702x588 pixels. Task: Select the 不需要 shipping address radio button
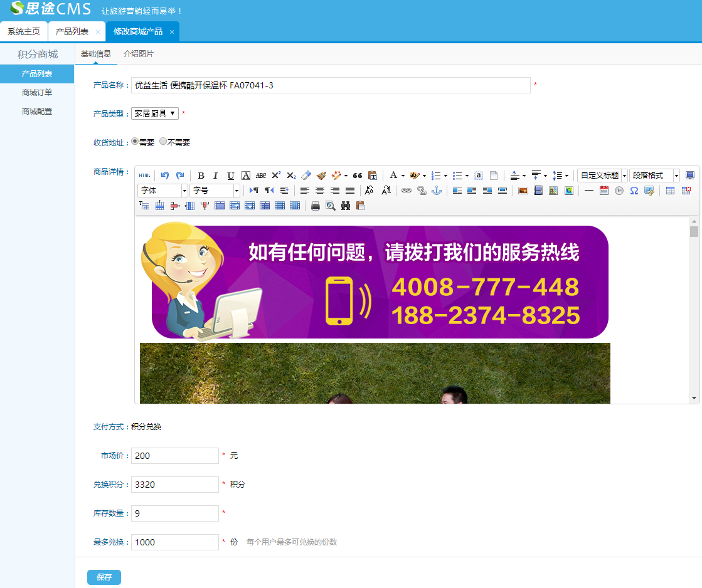[163, 142]
